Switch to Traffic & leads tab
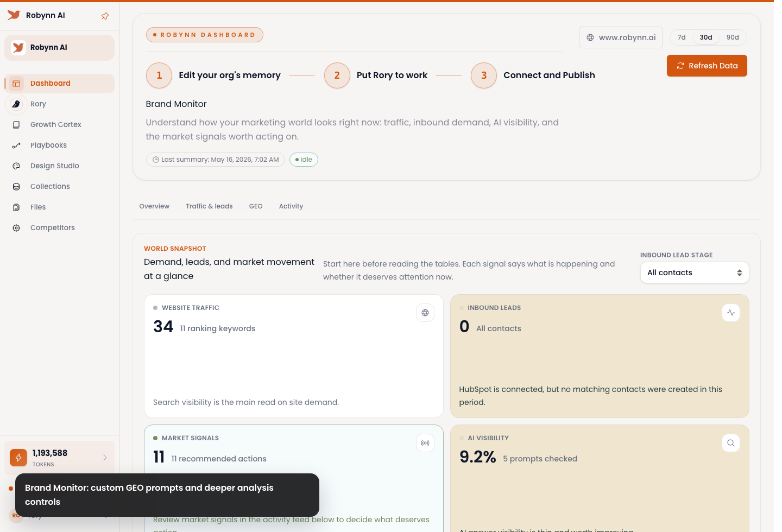 tap(209, 206)
